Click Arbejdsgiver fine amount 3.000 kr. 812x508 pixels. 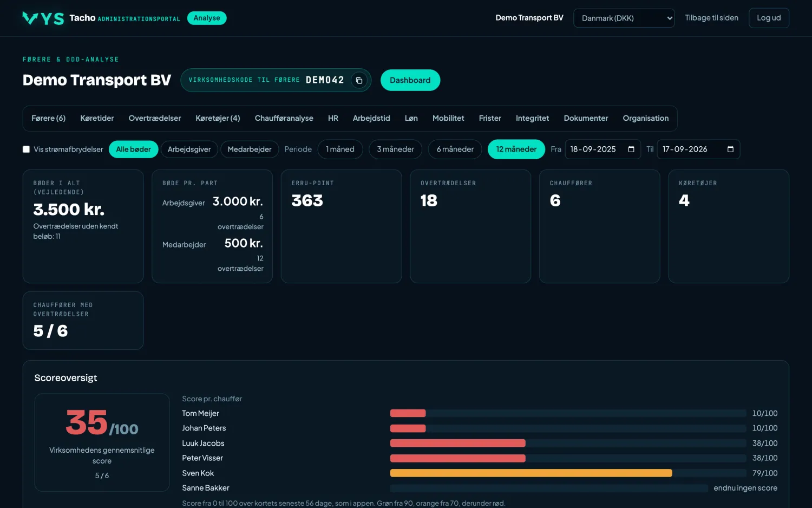(x=238, y=201)
